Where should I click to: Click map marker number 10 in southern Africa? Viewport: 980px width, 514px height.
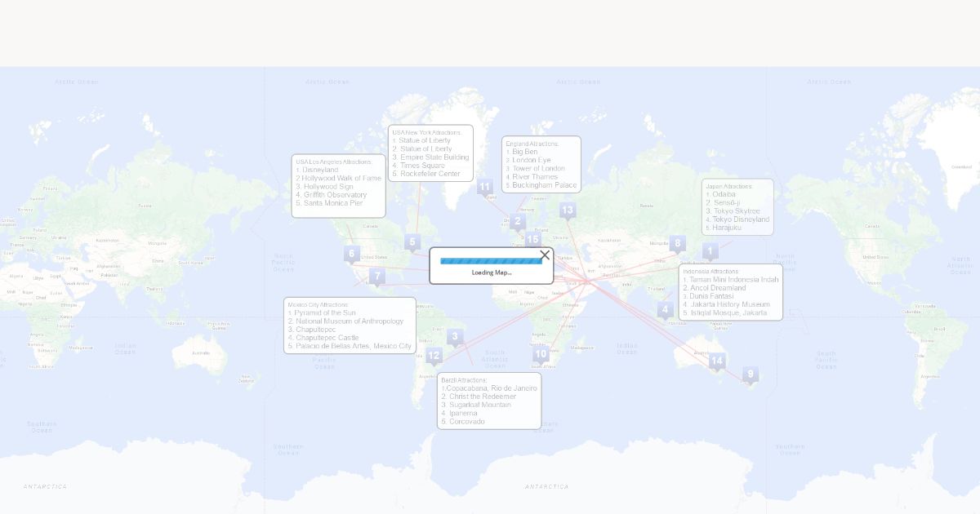pyautogui.click(x=541, y=354)
